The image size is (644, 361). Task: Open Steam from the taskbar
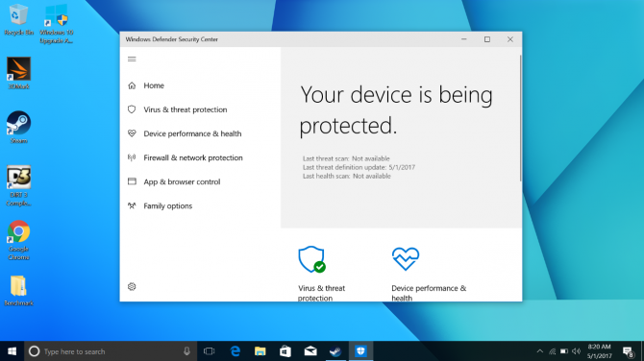click(335, 351)
